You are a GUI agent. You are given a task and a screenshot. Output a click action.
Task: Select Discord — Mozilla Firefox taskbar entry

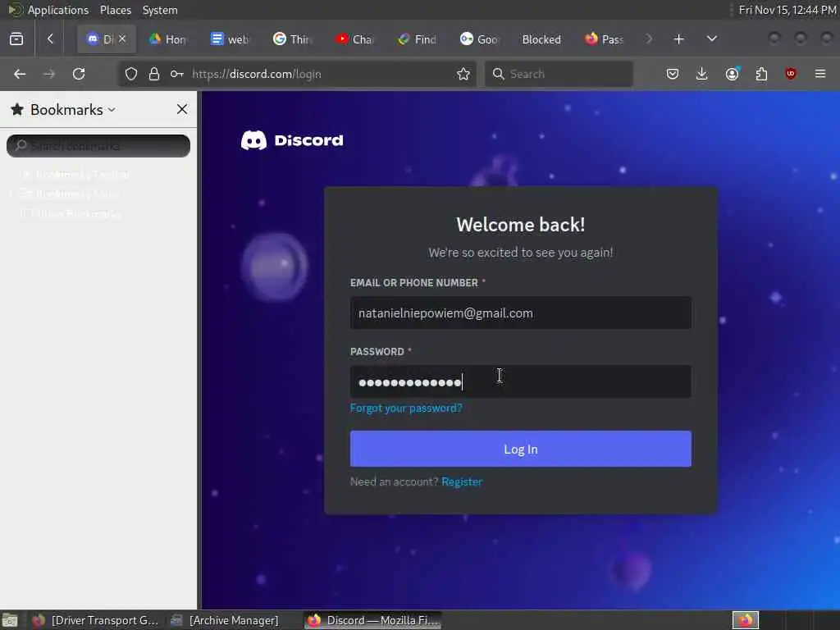373,620
